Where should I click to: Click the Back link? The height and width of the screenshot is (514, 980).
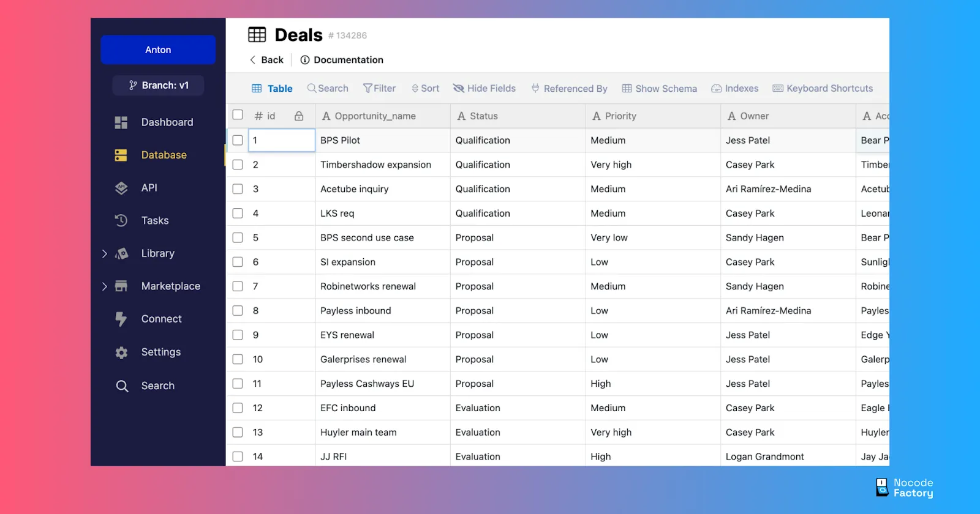tap(272, 60)
